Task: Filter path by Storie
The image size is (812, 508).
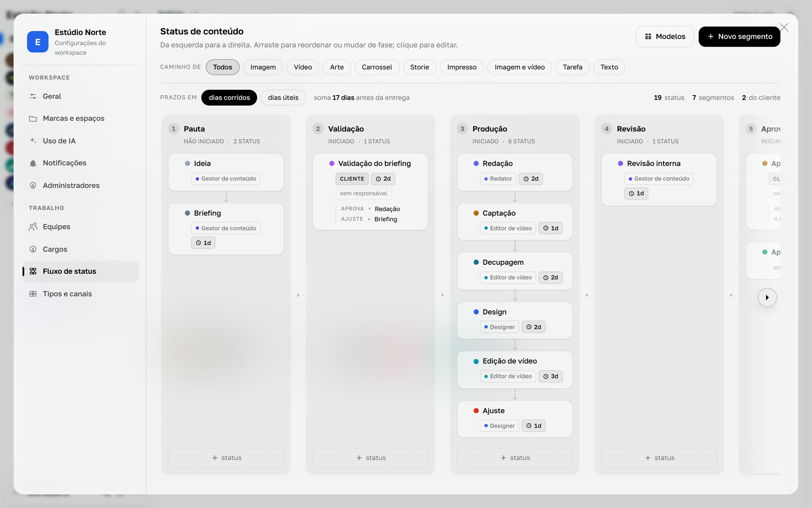Action: coord(420,67)
